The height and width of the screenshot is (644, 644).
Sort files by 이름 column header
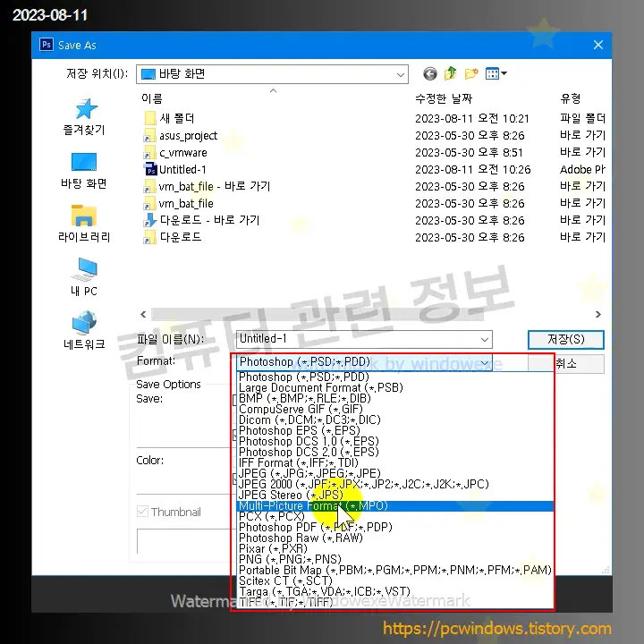click(152, 98)
